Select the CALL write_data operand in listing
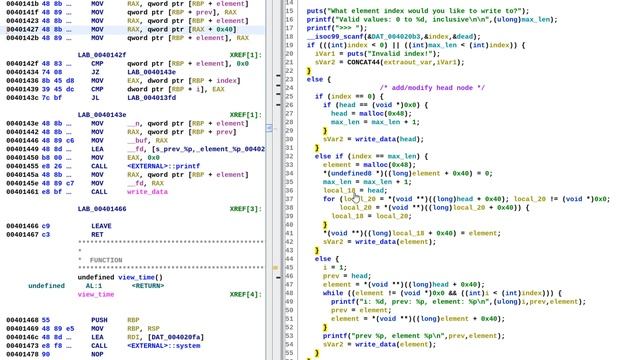Viewport: 640px width, 360px height. 147,192
